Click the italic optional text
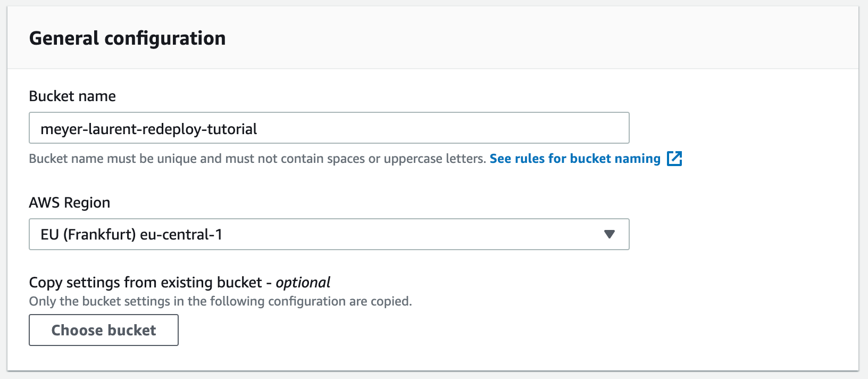 303,283
